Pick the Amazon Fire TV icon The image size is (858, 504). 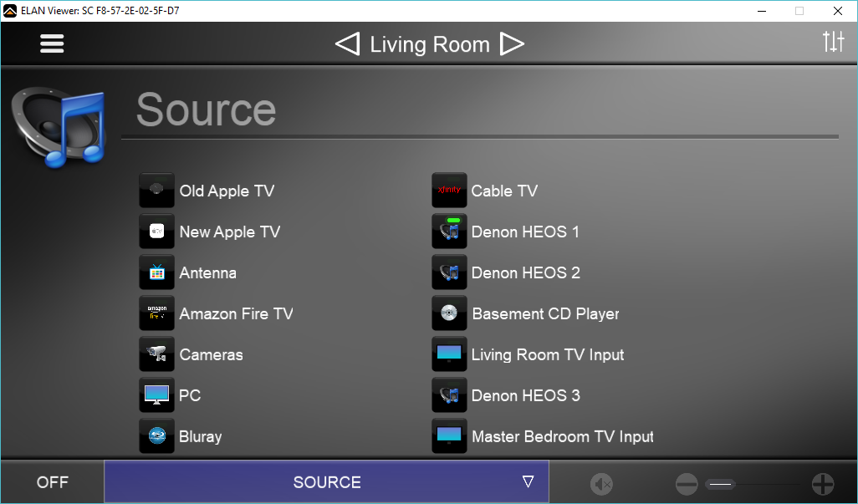(156, 313)
